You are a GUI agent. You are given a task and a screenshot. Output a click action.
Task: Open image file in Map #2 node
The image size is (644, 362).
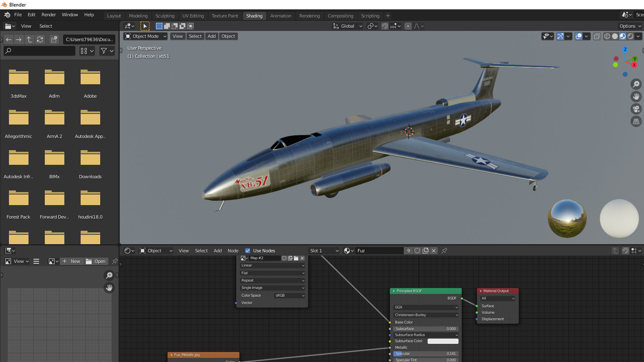(296, 258)
